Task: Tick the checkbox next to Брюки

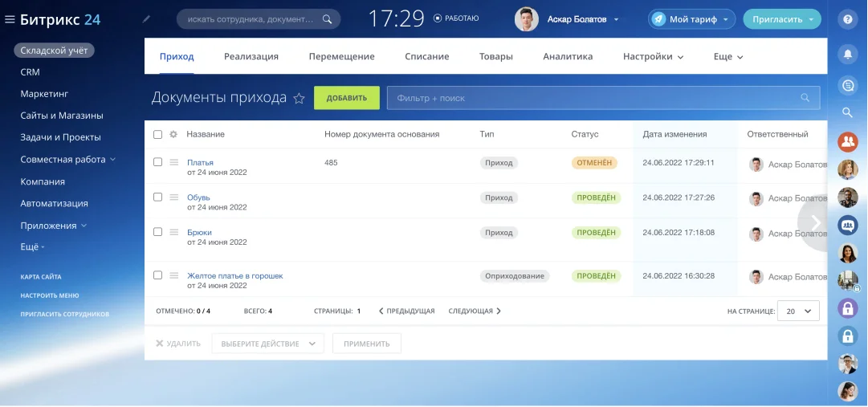Action: pyautogui.click(x=157, y=232)
